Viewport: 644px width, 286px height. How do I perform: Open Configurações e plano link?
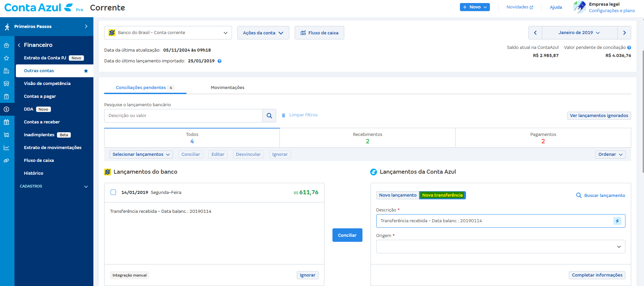coord(612,11)
